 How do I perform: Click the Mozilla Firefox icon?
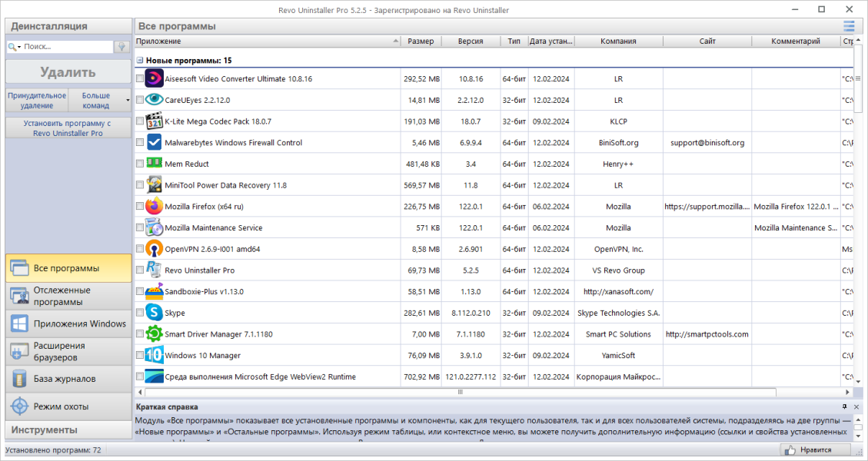tap(154, 206)
